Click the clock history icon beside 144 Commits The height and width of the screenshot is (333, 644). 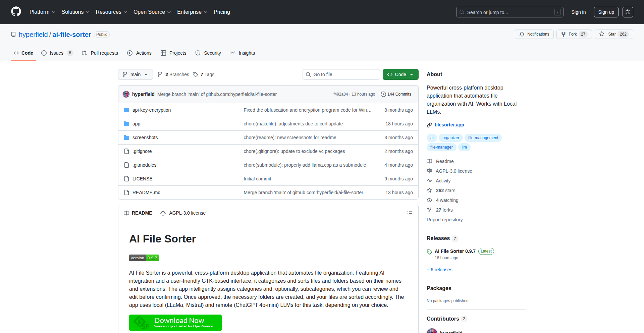point(383,94)
